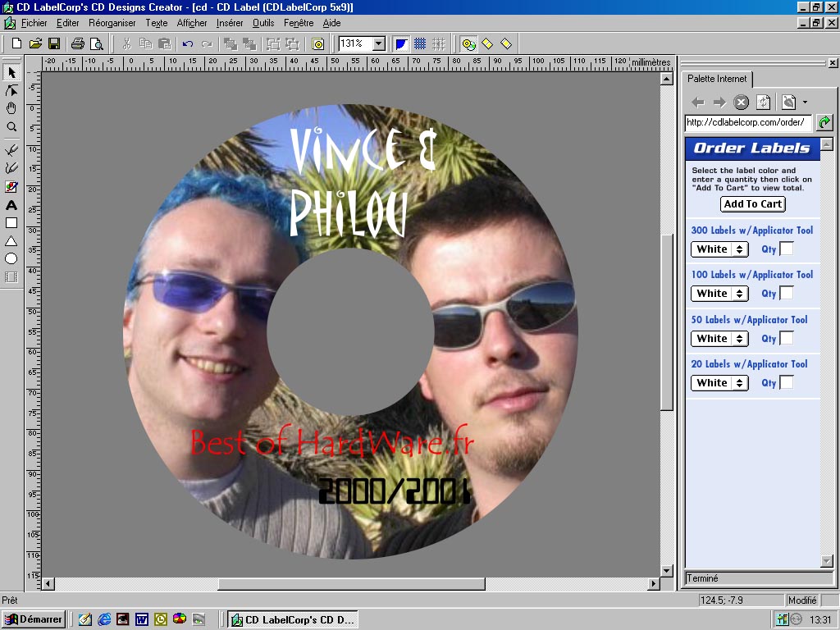Click the first yellow diamond toolbar icon
Viewport: 840px width, 630px height.
[x=487, y=44]
